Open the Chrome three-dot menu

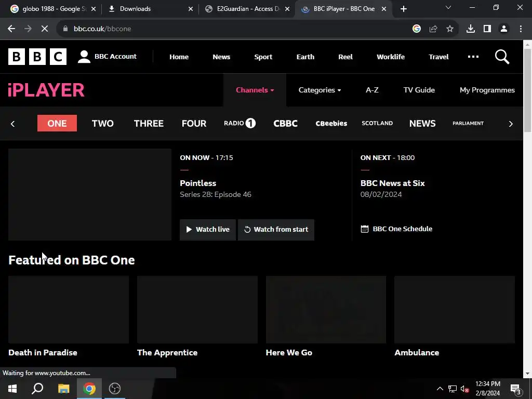coord(521,29)
